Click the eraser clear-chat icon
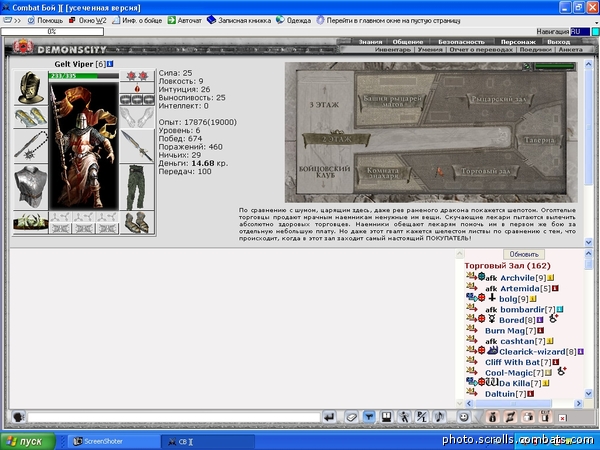The image size is (600, 450). click(x=351, y=417)
